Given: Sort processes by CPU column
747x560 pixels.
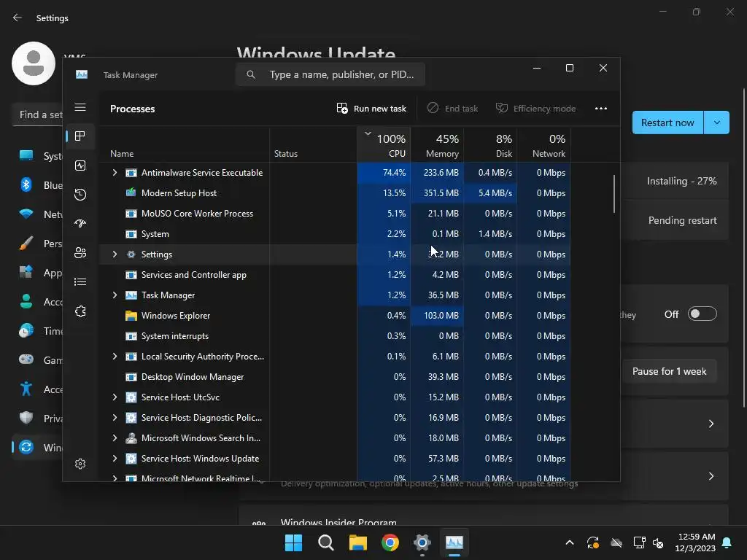Looking at the screenshot, I should click(384, 145).
